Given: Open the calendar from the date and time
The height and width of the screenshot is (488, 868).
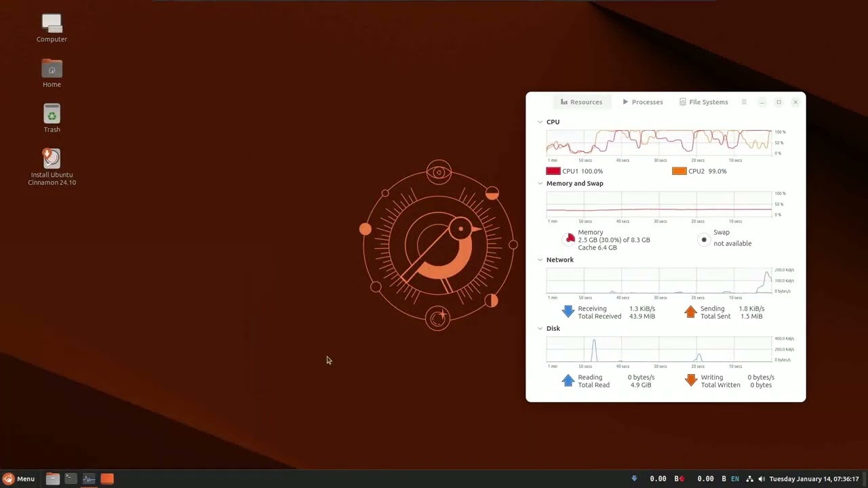Looking at the screenshot, I should (x=814, y=479).
